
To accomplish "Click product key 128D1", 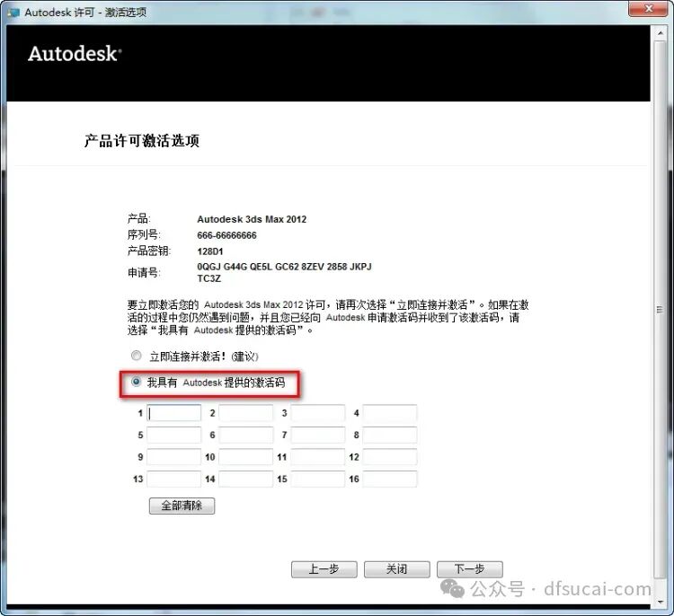I will [x=209, y=251].
